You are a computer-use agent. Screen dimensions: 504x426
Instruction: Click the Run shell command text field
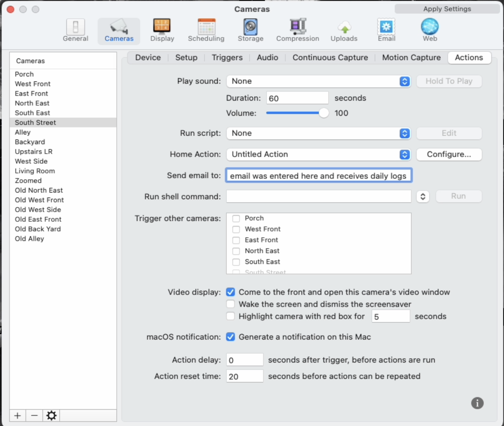pos(319,196)
